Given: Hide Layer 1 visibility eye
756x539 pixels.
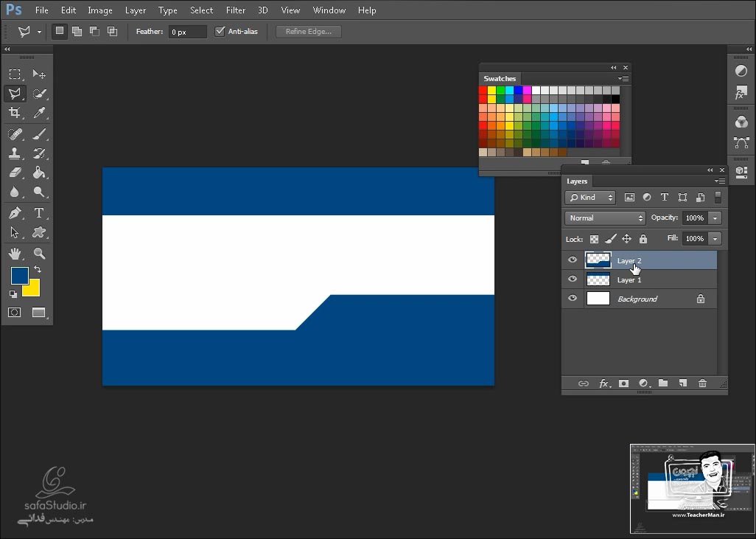Looking at the screenshot, I should [x=573, y=279].
